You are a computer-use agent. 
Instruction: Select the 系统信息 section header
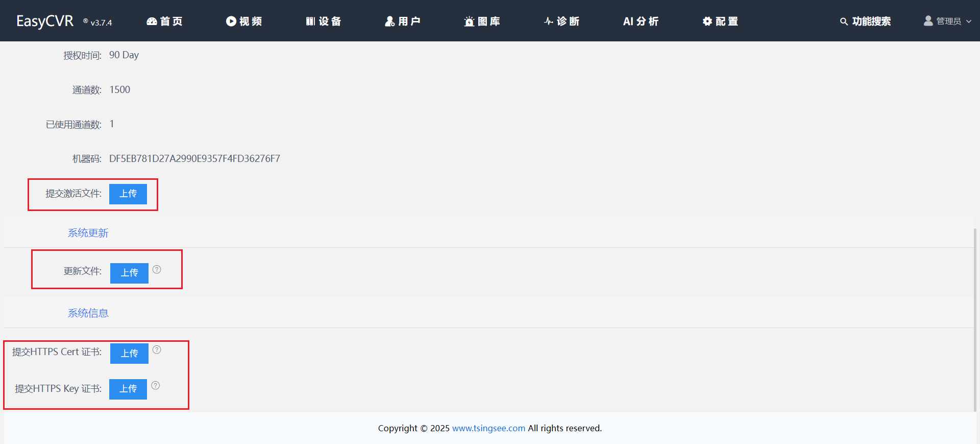(88, 313)
